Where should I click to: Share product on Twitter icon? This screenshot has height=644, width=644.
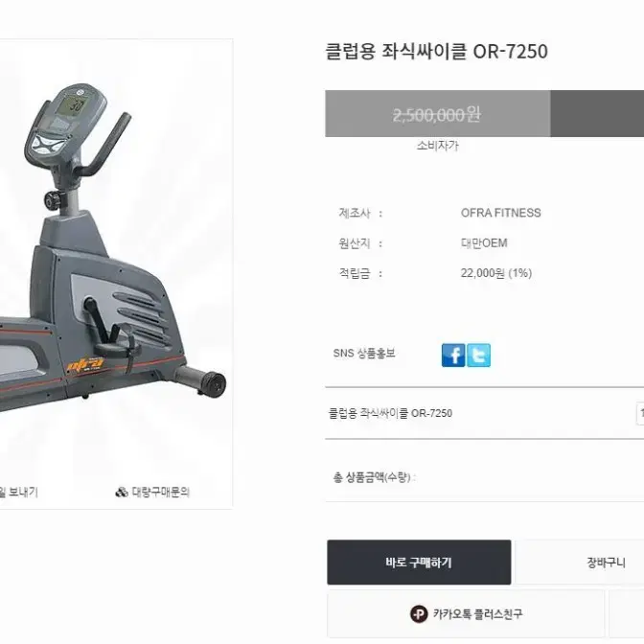coord(478,356)
